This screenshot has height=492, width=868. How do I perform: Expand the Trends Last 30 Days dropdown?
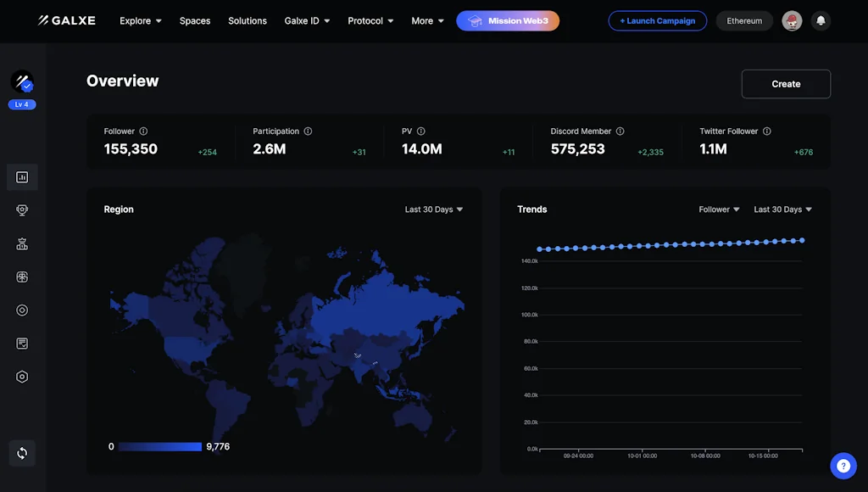point(782,210)
